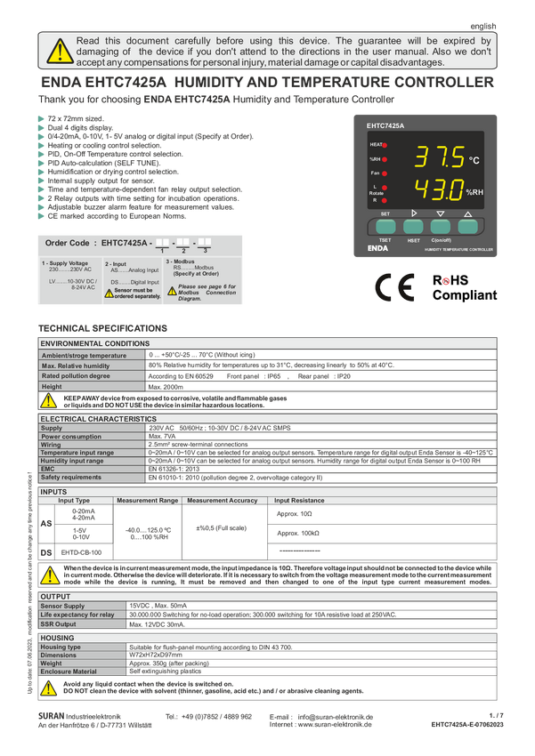Click order code placeholder box numbered 1
The width and height of the screenshot is (535, 756).
click(x=162, y=243)
